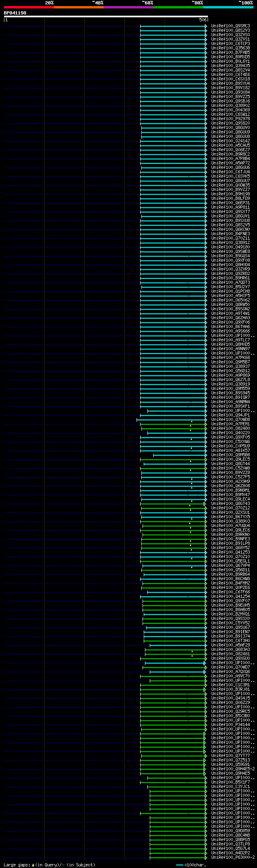Select the UniRef100_P63000-2 label

pos(233,857)
